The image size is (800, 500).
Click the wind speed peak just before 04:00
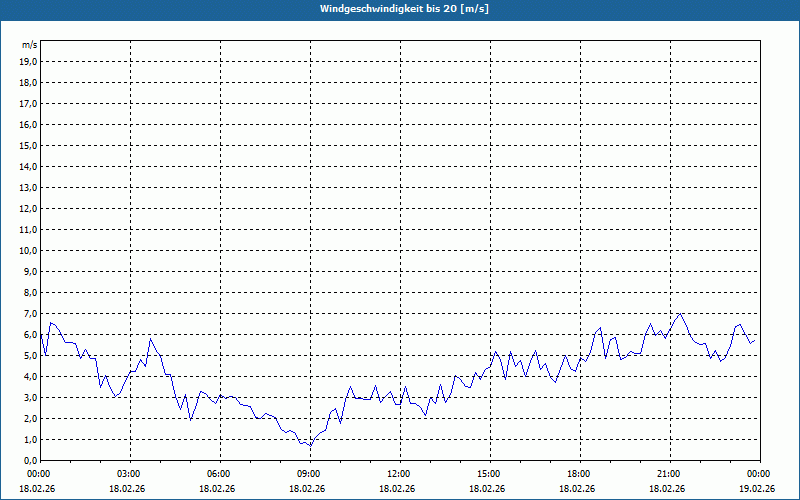[151, 339]
